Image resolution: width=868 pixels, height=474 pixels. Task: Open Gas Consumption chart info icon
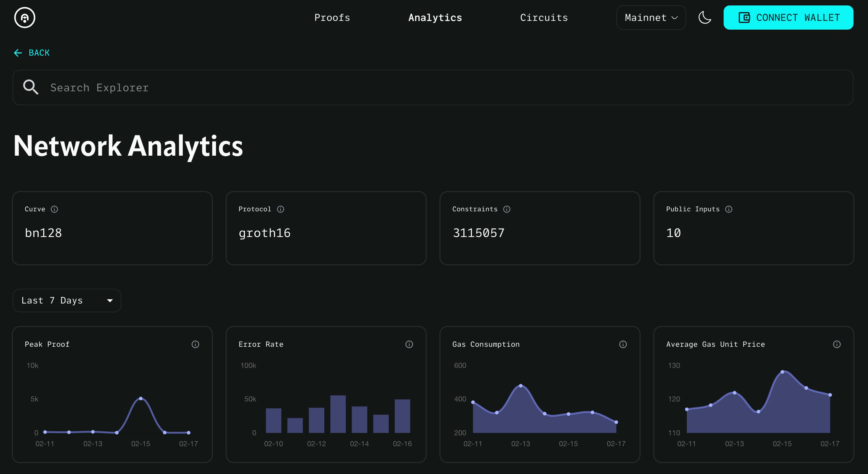tap(623, 344)
